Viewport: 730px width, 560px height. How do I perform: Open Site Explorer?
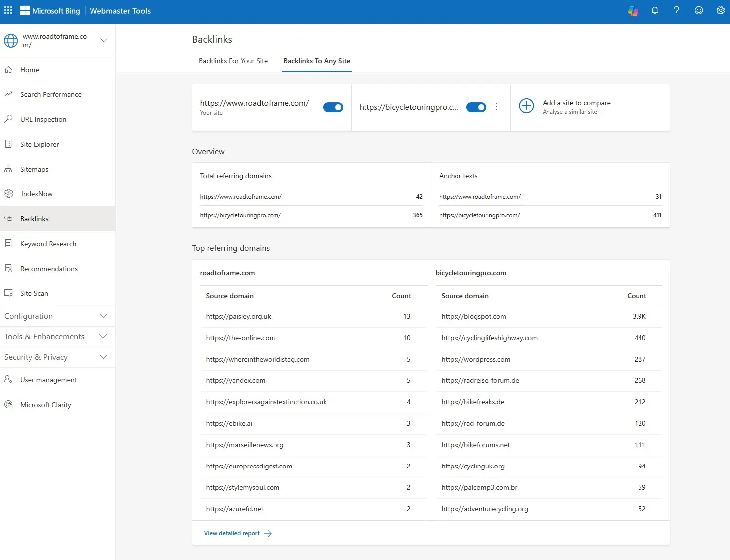pyautogui.click(x=39, y=144)
